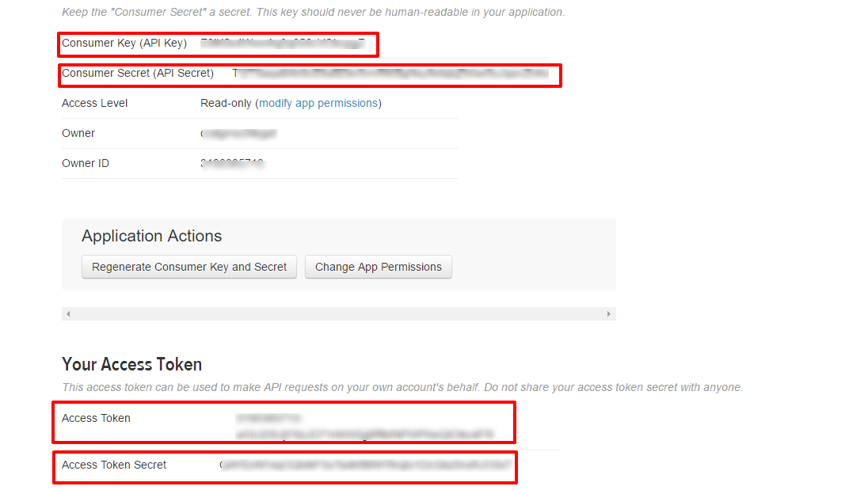The width and height of the screenshot is (868, 490).
Task: Click the blurred Access Token Secret value
Action: [x=365, y=465]
